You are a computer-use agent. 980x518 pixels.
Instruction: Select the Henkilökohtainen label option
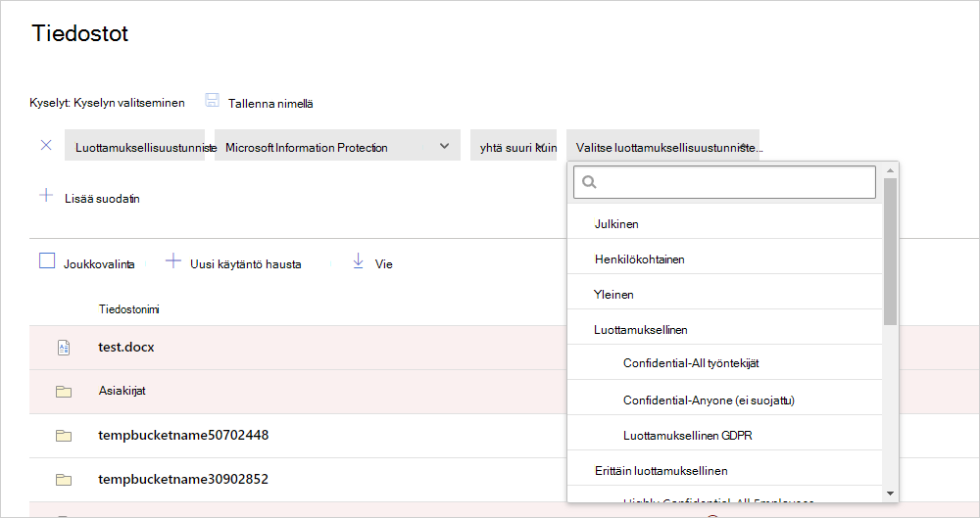point(724,259)
